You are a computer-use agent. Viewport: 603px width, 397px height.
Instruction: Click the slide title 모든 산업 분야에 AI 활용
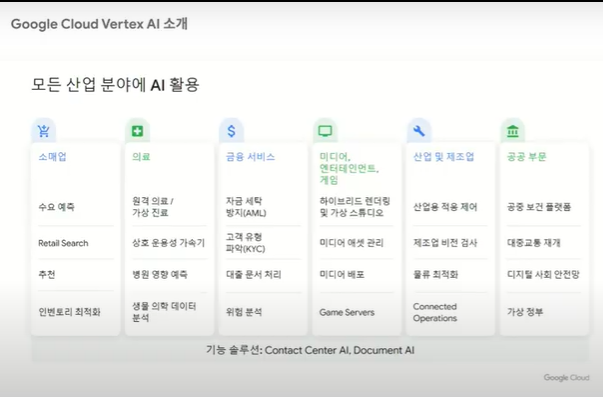(115, 85)
